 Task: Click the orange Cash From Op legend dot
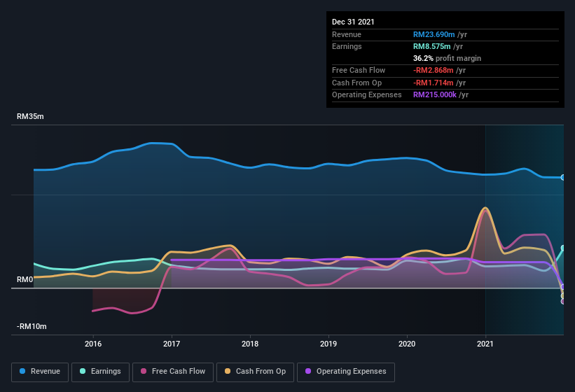228,372
